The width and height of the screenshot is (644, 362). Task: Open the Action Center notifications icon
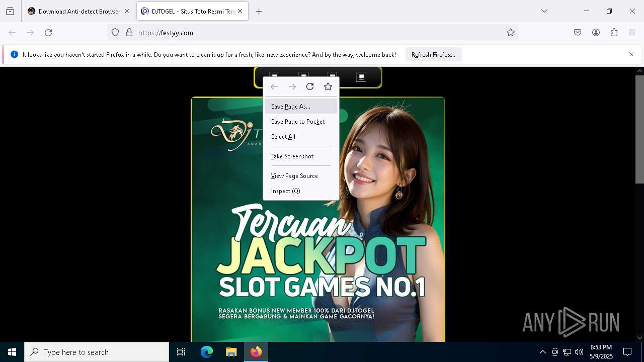click(x=627, y=352)
